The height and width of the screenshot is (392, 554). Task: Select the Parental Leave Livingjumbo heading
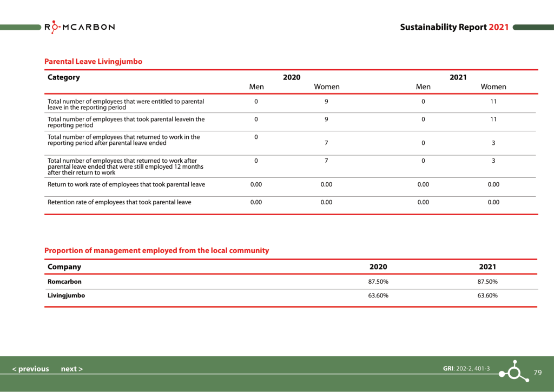coord(93,62)
